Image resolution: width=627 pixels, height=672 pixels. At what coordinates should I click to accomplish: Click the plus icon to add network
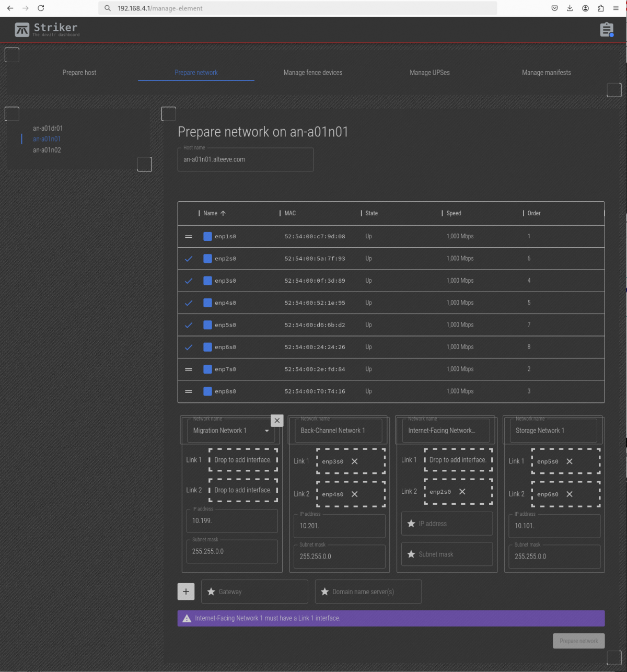pos(186,592)
